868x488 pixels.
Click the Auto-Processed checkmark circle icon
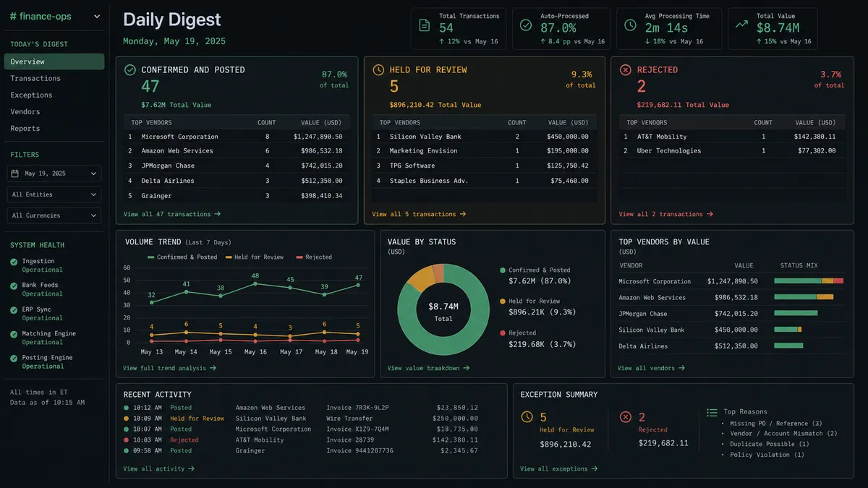[526, 25]
